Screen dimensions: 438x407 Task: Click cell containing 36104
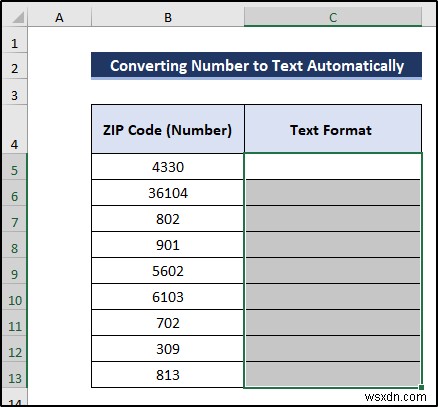(168, 193)
